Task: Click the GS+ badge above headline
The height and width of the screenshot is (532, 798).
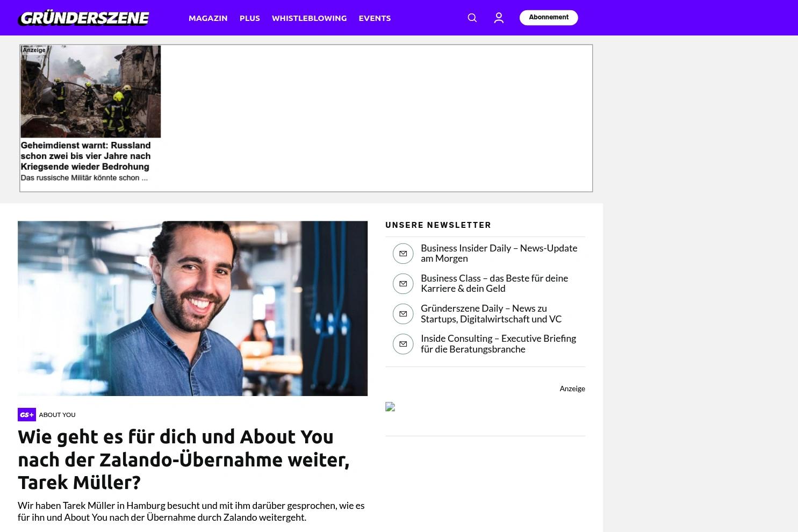Action: [x=27, y=414]
